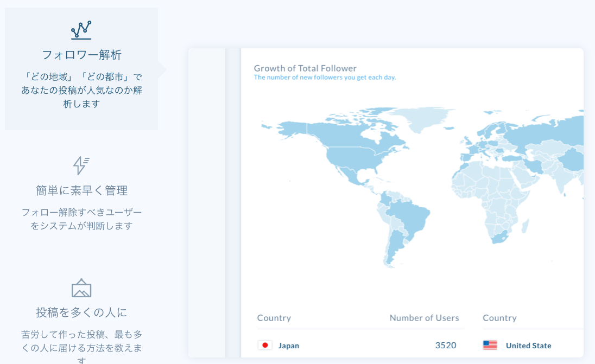This screenshot has height=364, width=595.
Task: Select the Japan country name
Action: click(289, 346)
